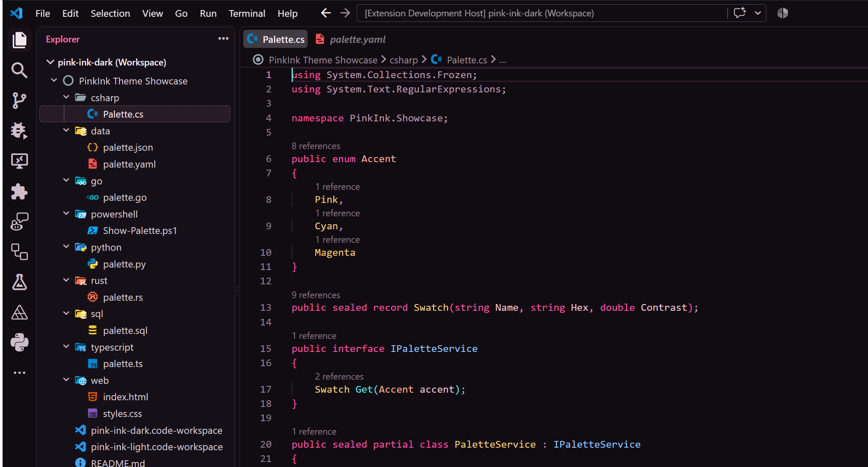Image resolution: width=868 pixels, height=467 pixels.
Task: Open palette.ts file
Action: coord(135,364)
